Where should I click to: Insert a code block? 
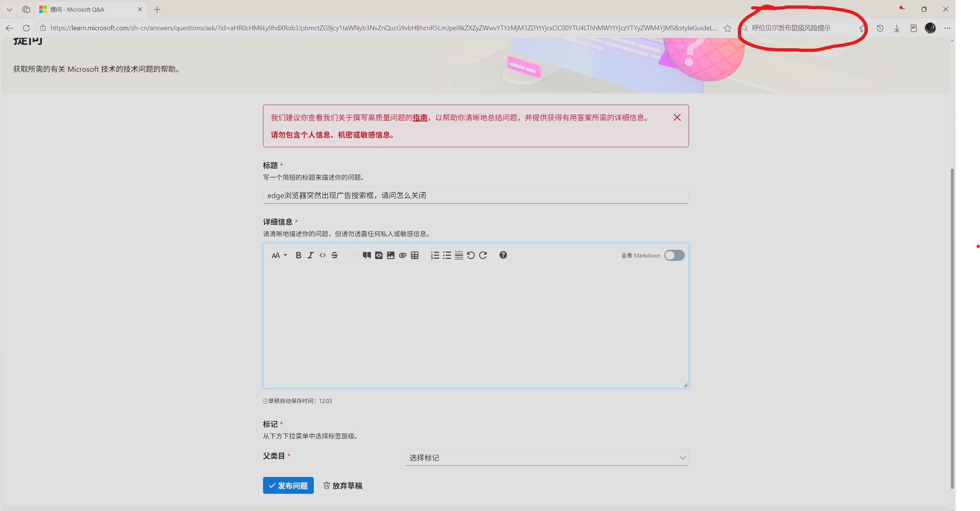coord(378,255)
